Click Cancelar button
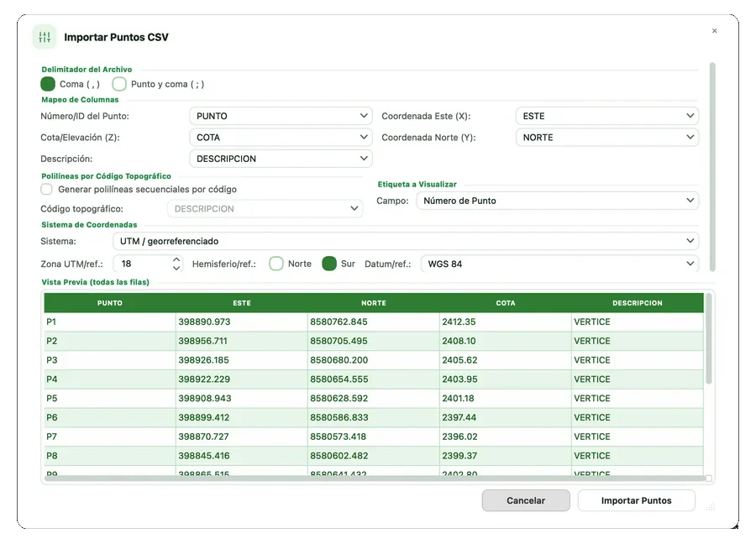Viewport: 756px width, 549px height. click(526, 500)
